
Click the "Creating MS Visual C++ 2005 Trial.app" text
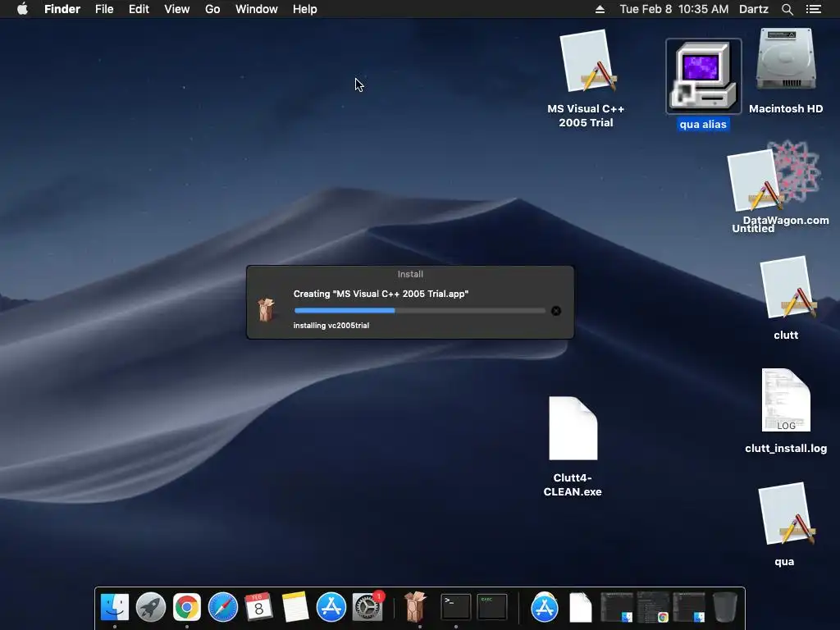[381, 294]
